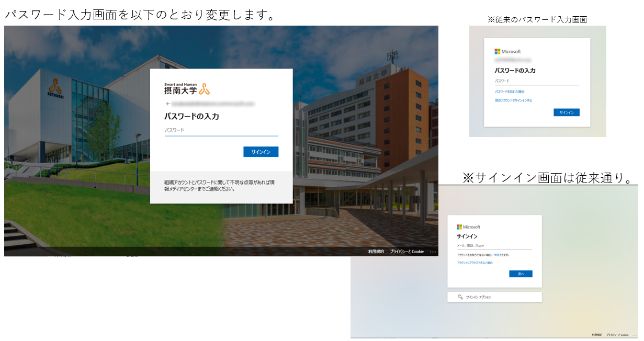
Task: Click the key icon for sign-in options
Action: coord(460,297)
